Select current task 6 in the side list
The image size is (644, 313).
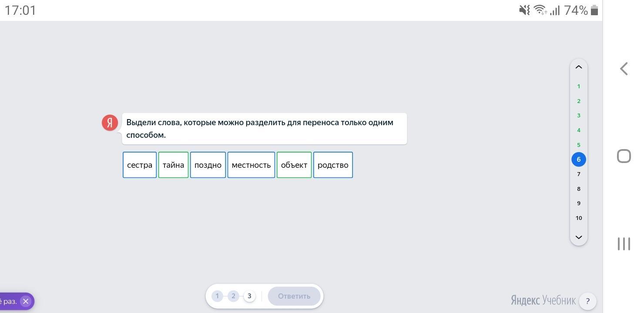(579, 160)
